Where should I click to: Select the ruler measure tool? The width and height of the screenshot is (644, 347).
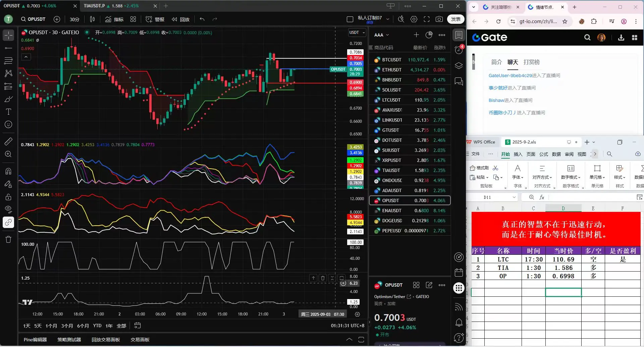[8, 141]
